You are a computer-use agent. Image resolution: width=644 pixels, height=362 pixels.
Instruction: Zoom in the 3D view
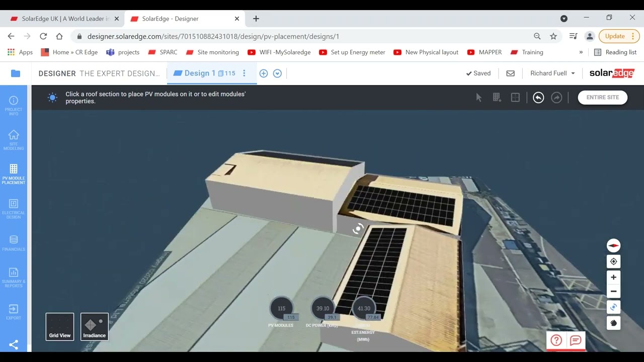[x=613, y=277]
